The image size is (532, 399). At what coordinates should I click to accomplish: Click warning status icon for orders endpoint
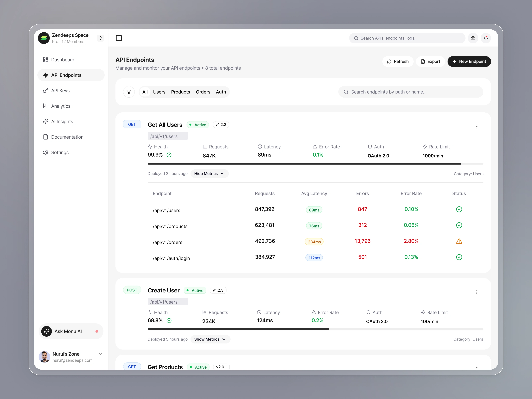pos(459,241)
